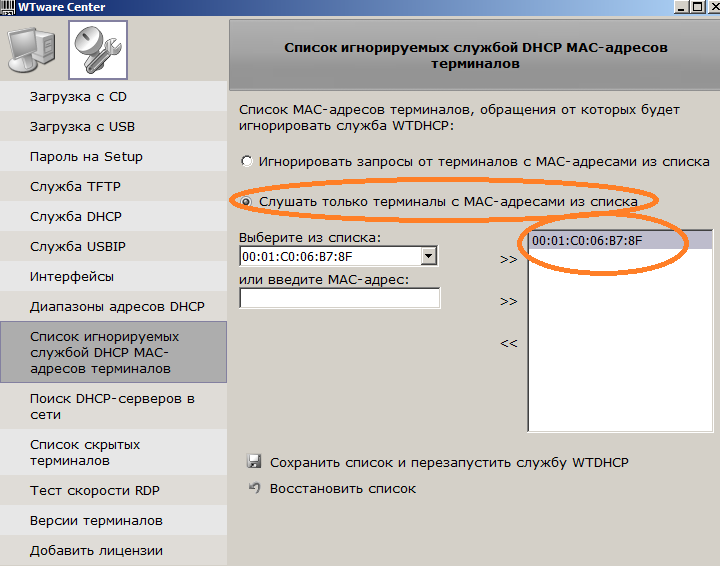
Task: Click the computer terminals icon
Action: click(x=35, y=50)
